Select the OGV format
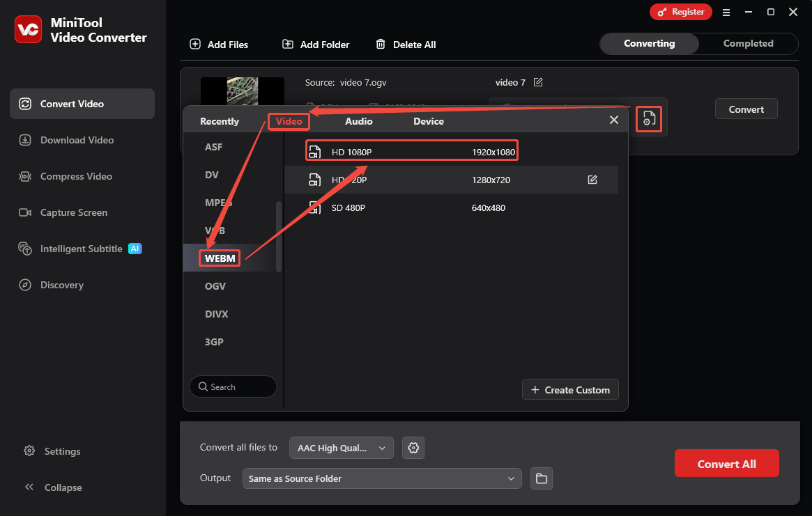The height and width of the screenshot is (516, 812). tap(215, 286)
